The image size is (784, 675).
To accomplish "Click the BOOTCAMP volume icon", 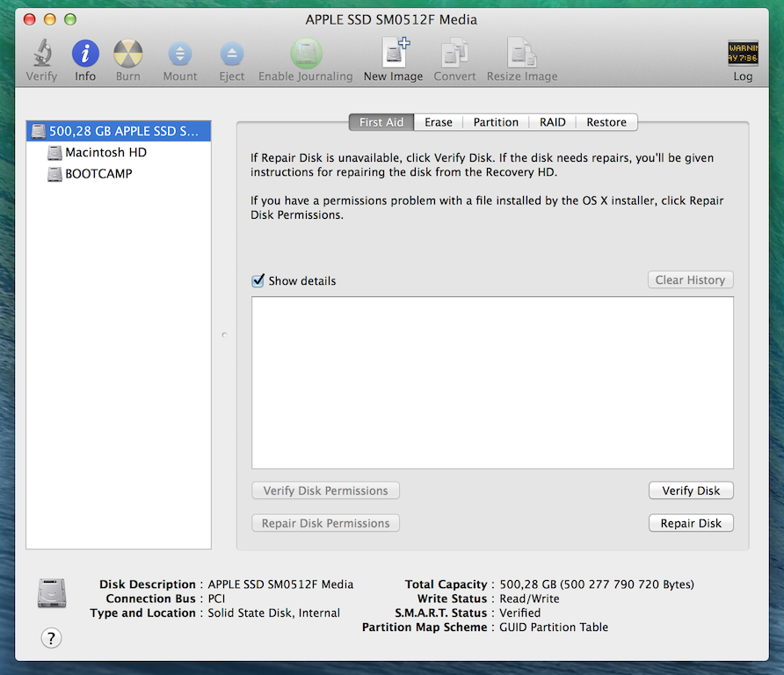I will click(54, 174).
